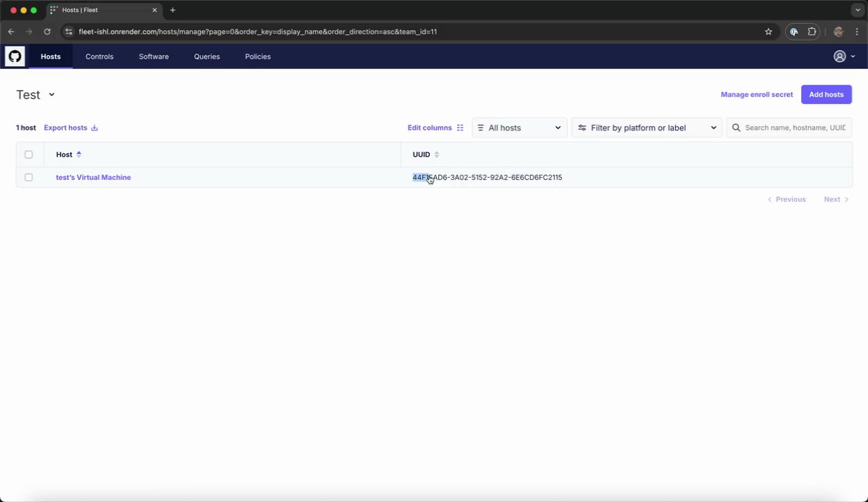Click the '1 host' count text
The width and height of the screenshot is (868, 502).
26,128
